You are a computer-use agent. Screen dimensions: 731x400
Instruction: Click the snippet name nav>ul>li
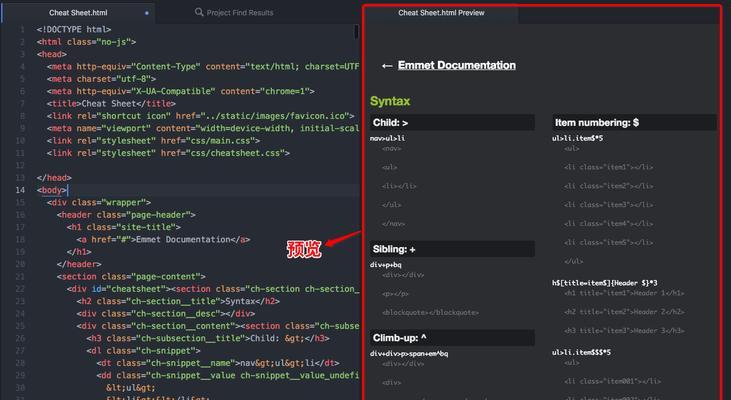tap(387, 138)
